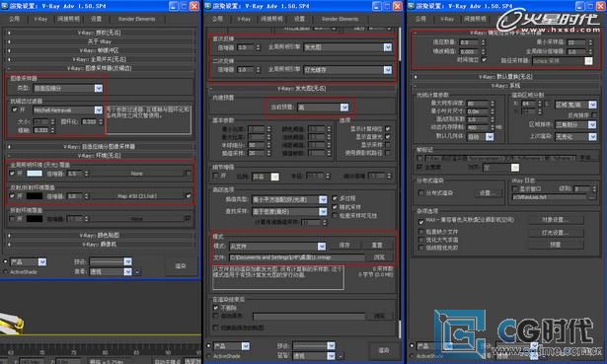Open the 当前预置 dropdown set to 高
Viewport: 607px width, 364px height.
pyautogui.click(x=323, y=108)
